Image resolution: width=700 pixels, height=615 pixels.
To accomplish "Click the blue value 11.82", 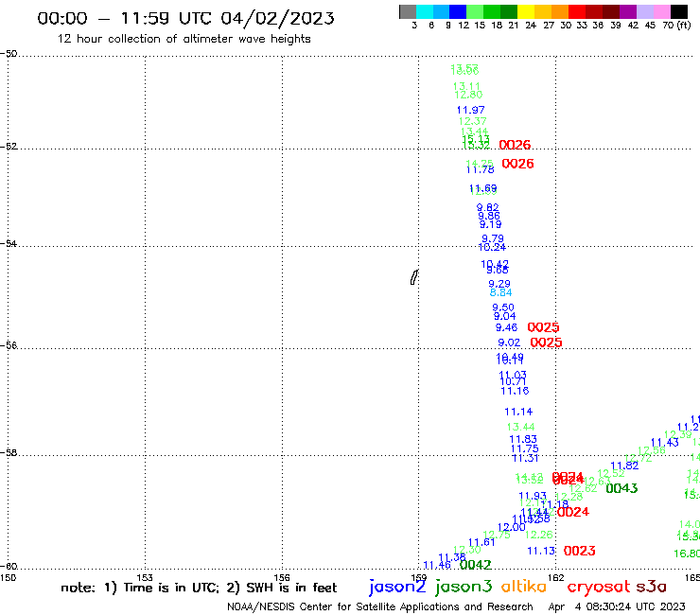I will point(624,466).
